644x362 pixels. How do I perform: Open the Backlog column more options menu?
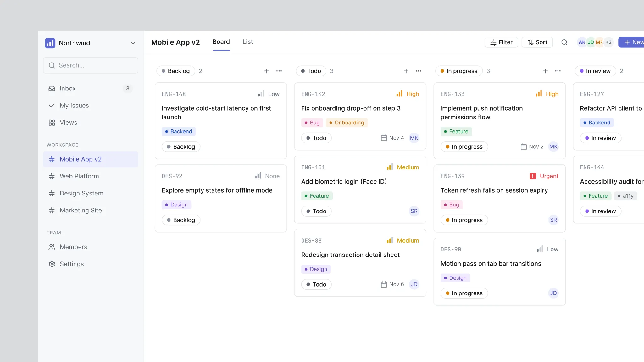click(x=279, y=71)
